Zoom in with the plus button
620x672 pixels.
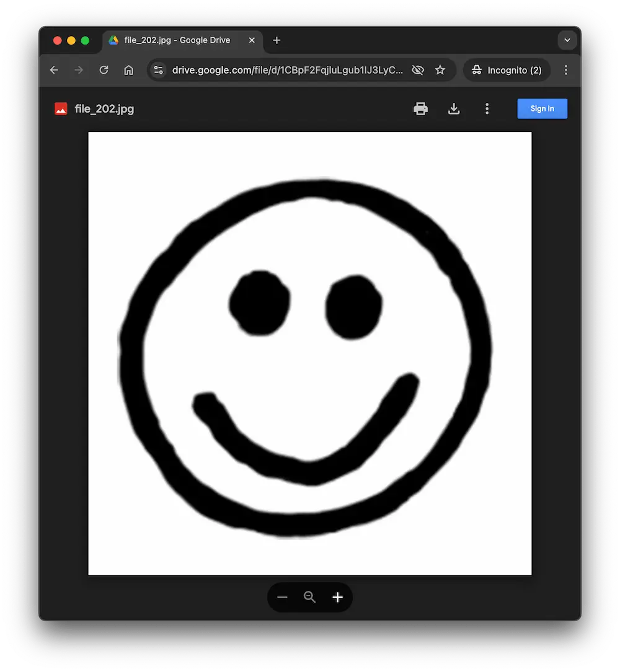click(337, 597)
